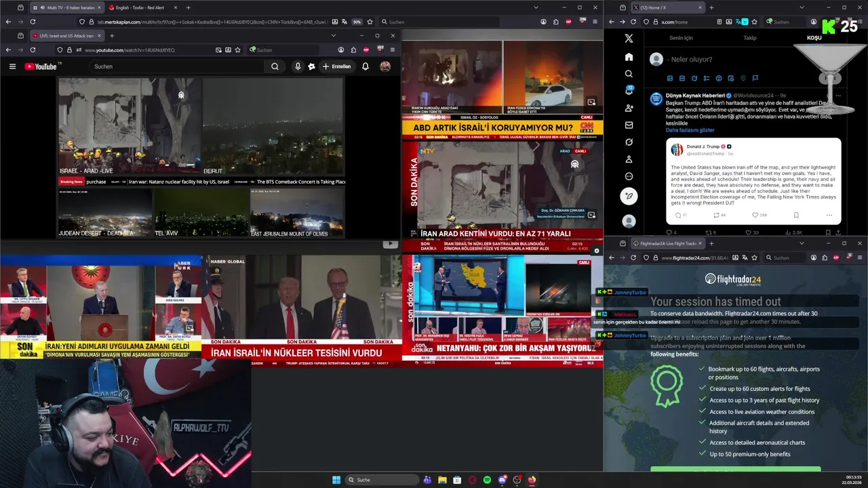Open the YouTube account avatar menu
The image size is (868, 488).
click(385, 66)
